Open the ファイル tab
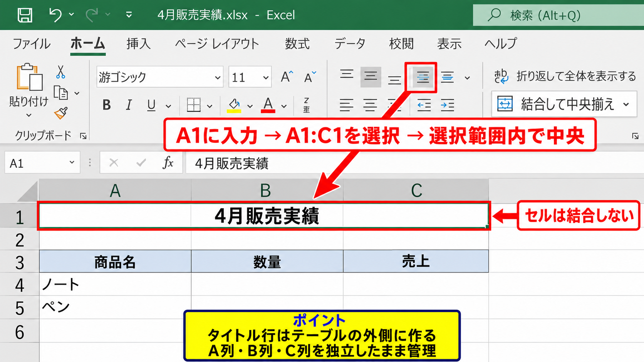The height and width of the screenshot is (362, 644). pos(32,44)
